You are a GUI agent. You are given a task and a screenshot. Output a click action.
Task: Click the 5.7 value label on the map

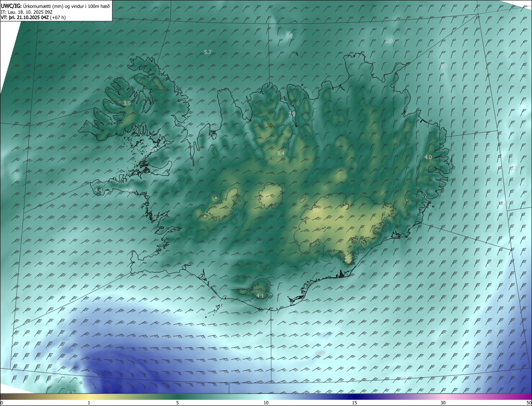pyautogui.click(x=208, y=52)
